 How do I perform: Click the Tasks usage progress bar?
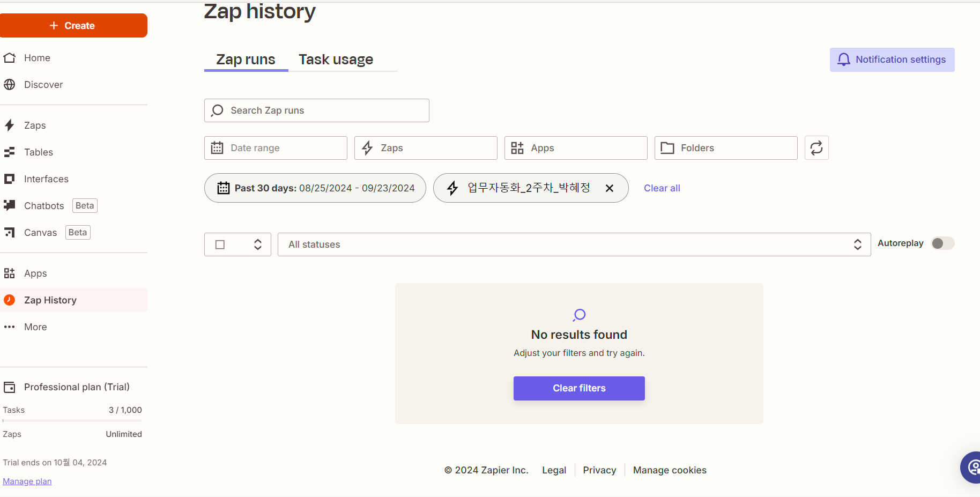click(72, 421)
